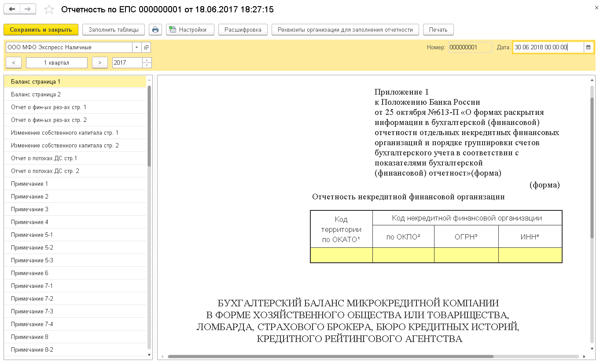This screenshot has width=600, height=364.
Task: Click Расшифровка button
Action: (243, 30)
